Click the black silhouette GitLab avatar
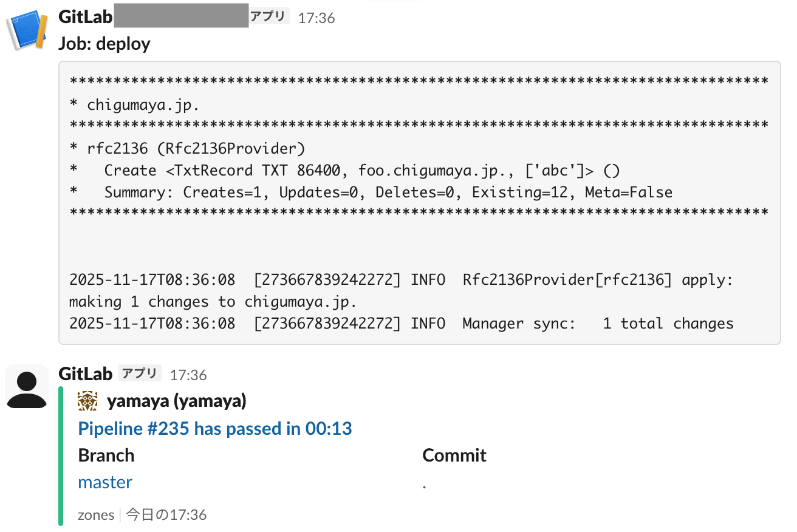The height and width of the screenshot is (532, 797). click(x=27, y=386)
